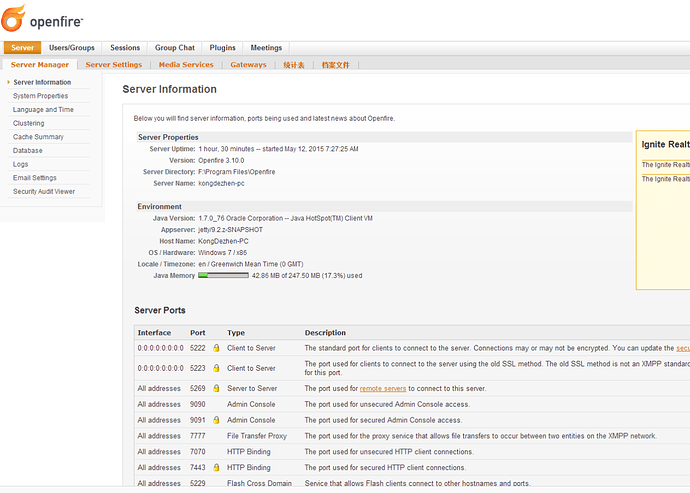Select the Server Settings subtab
Screen dimensions: 690x493
114,65
